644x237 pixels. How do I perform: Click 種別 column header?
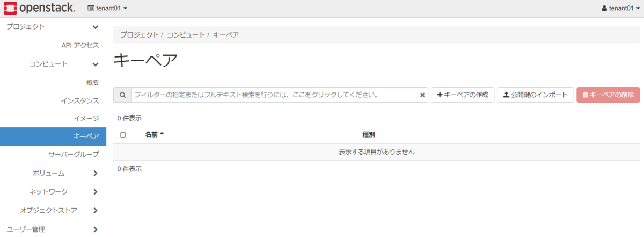[x=369, y=135]
